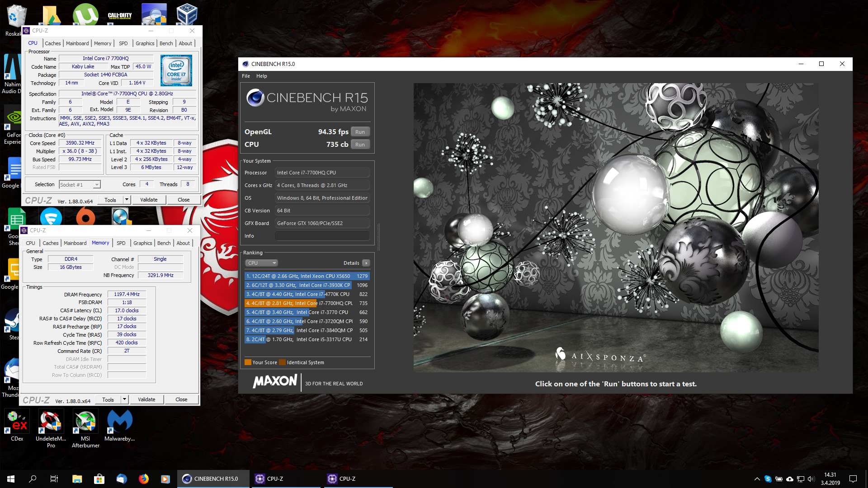Select ranking row Intel Core i5-3317U

(x=307, y=339)
